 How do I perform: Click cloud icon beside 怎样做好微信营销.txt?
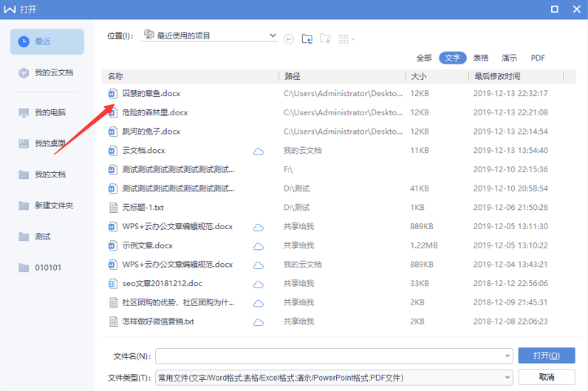259,322
